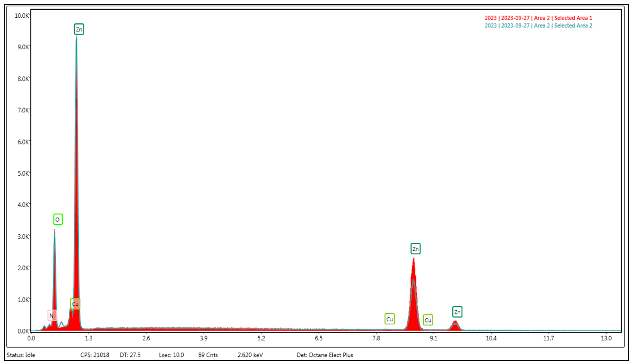Click the CPS: 21018 readout
Image resolution: width=632 pixels, height=364 pixels.
tap(95, 355)
